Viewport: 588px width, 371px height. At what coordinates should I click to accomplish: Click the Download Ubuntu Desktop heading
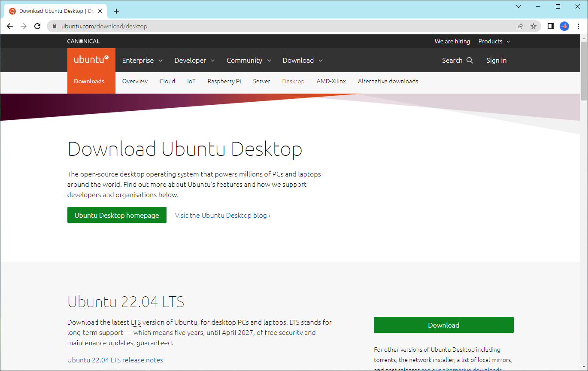185,149
